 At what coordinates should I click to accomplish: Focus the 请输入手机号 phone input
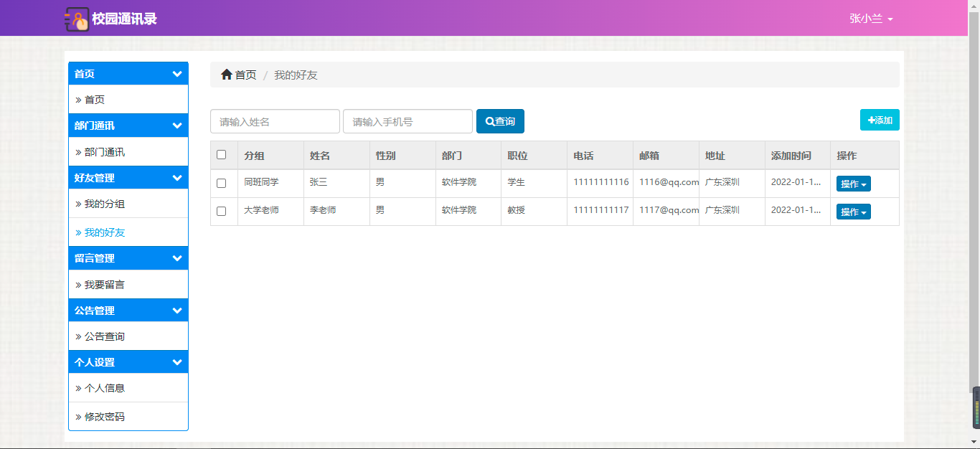click(x=407, y=121)
